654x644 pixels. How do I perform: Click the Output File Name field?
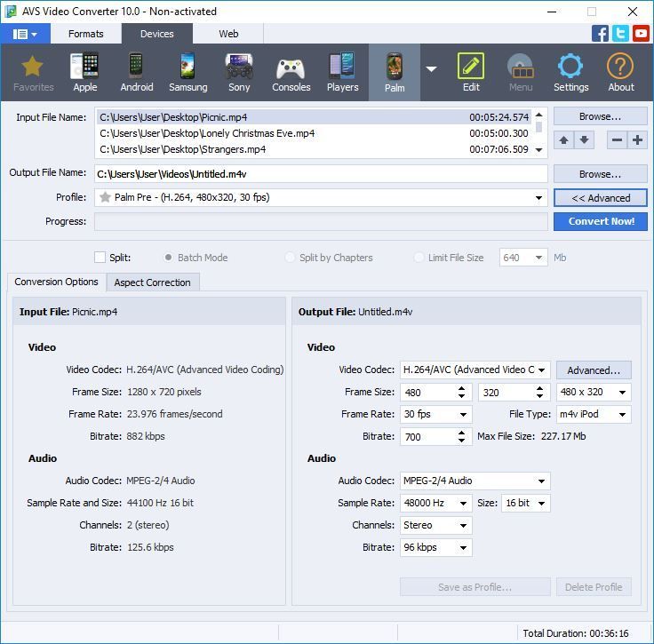321,174
